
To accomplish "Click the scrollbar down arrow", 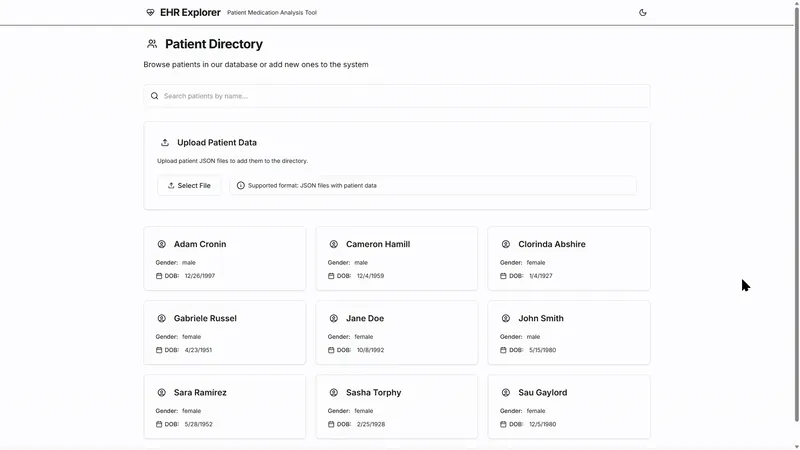I will pyautogui.click(x=796, y=446).
